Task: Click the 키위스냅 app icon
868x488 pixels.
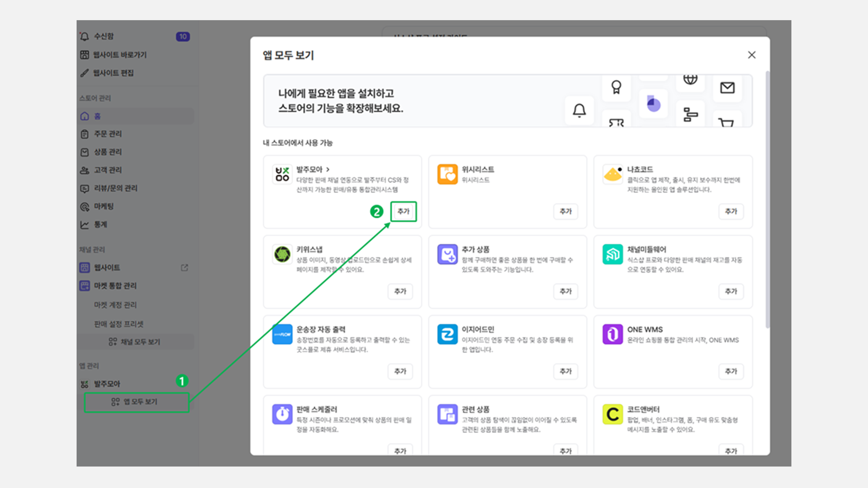Action: (282, 254)
